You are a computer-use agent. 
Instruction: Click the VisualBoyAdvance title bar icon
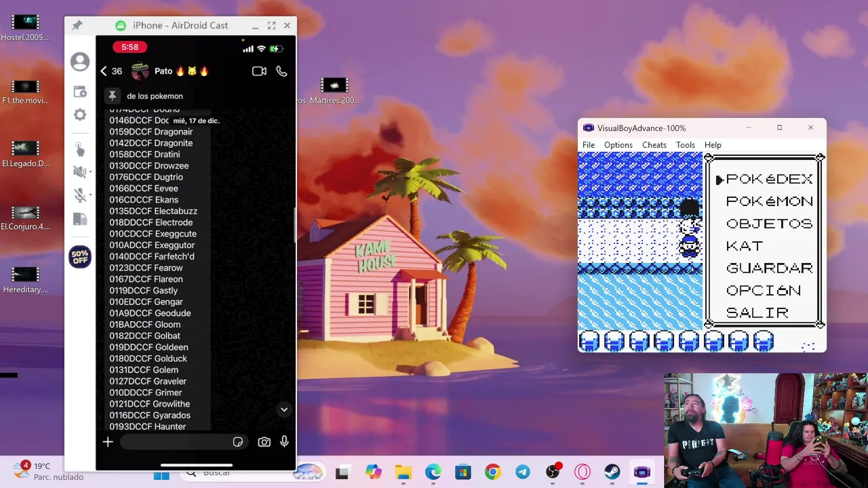589,128
